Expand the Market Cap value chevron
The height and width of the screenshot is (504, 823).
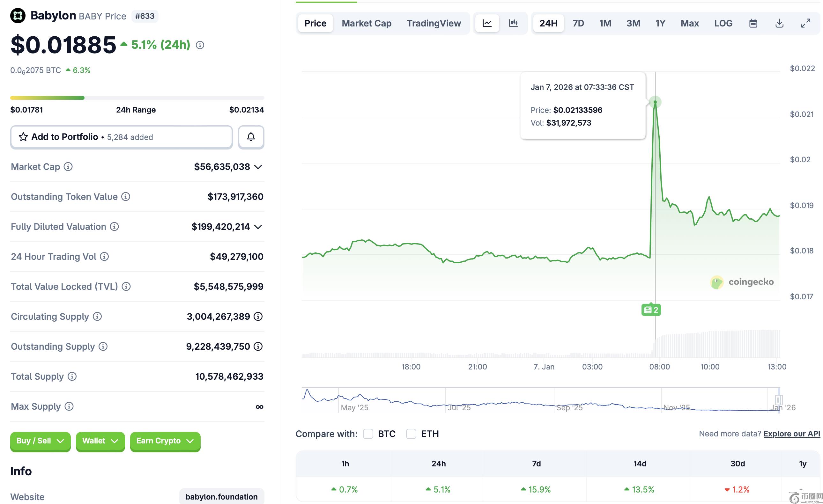coord(258,167)
